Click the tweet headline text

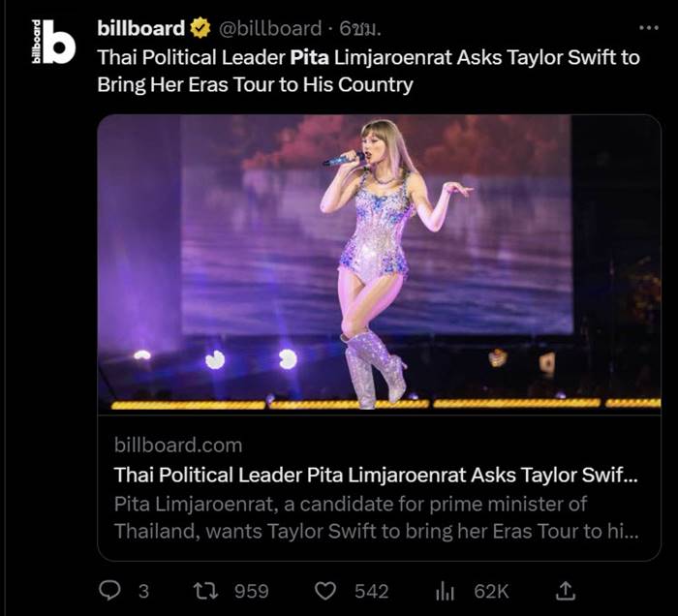click(368, 71)
